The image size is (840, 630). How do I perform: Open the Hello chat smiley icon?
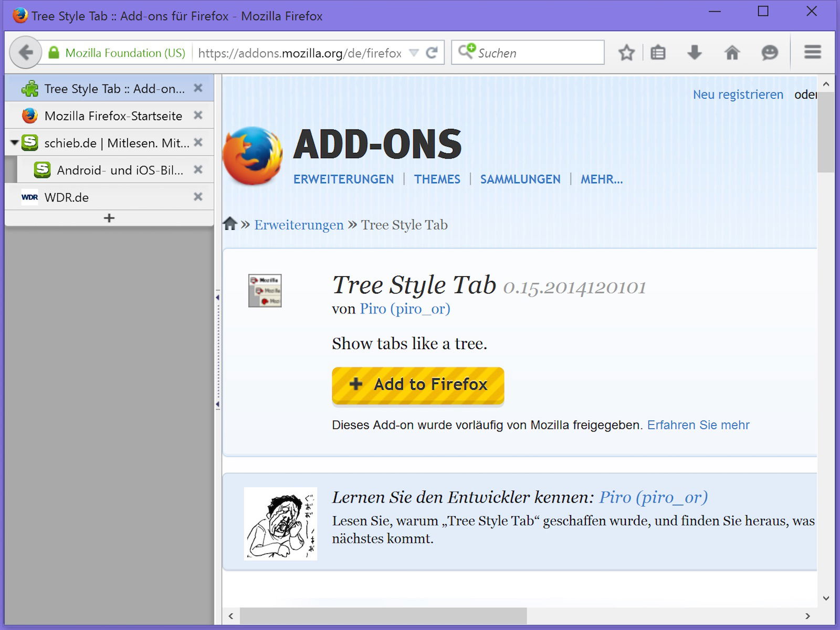point(770,52)
